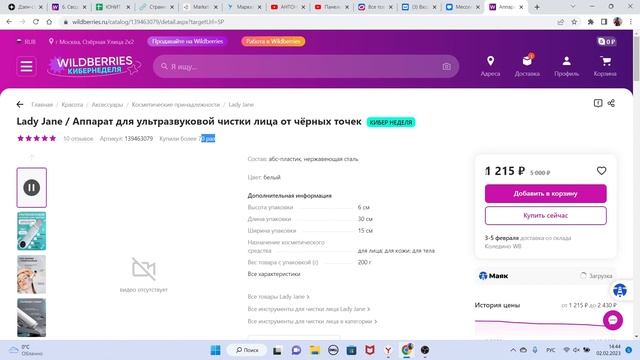Open Маяк extension floating icon

click(620, 290)
